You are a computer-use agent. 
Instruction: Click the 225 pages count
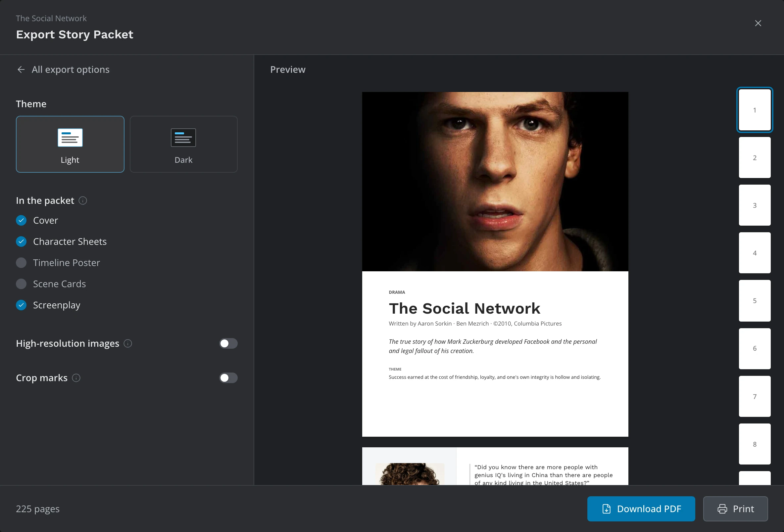[x=38, y=509]
